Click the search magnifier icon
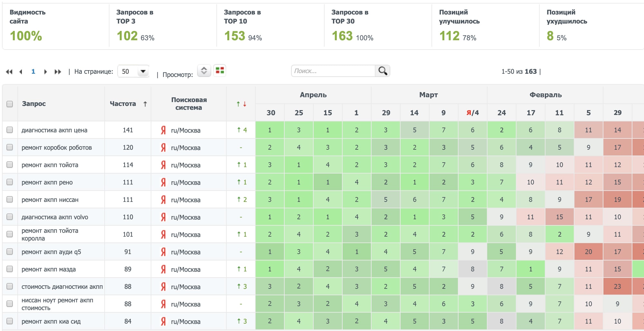 (x=383, y=71)
